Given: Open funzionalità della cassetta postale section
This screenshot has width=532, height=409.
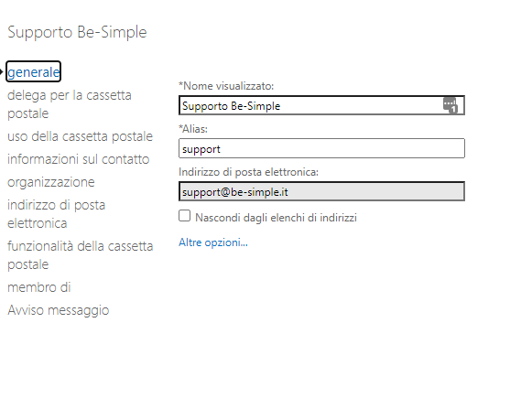Looking at the screenshot, I should tap(80, 255).
